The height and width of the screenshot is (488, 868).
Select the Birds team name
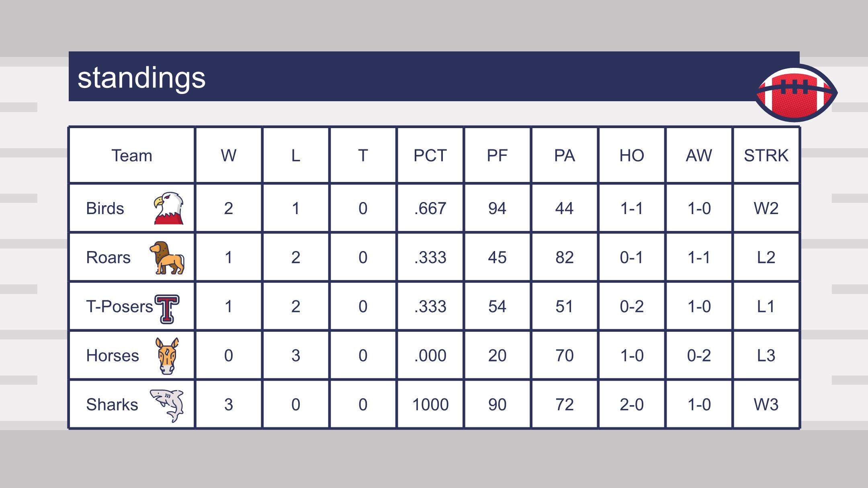pyautogui.click(x=105, y=208)
